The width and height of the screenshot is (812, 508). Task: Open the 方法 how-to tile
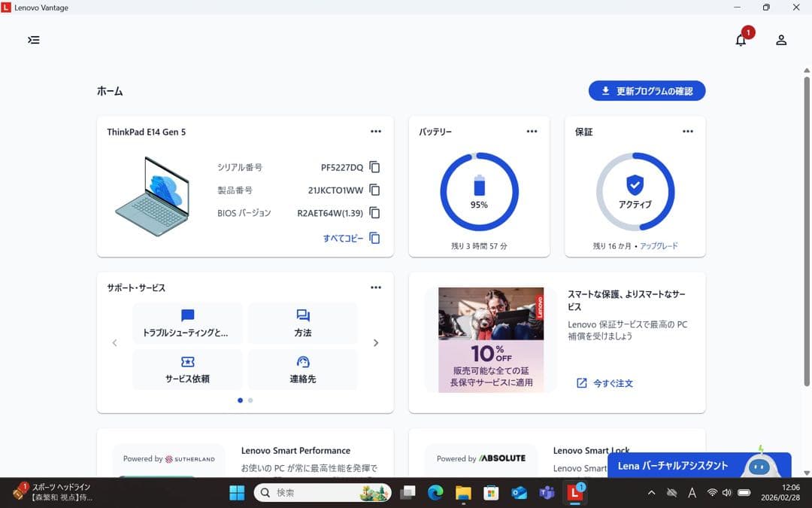[303, 323]
